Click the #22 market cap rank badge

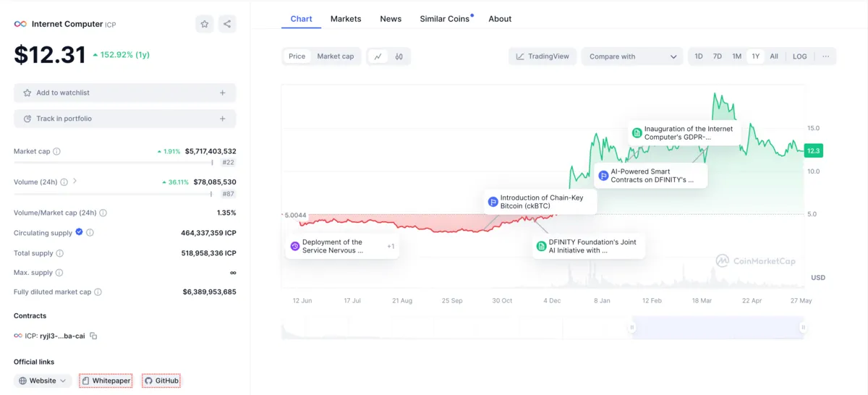click(x=229, y=163)
